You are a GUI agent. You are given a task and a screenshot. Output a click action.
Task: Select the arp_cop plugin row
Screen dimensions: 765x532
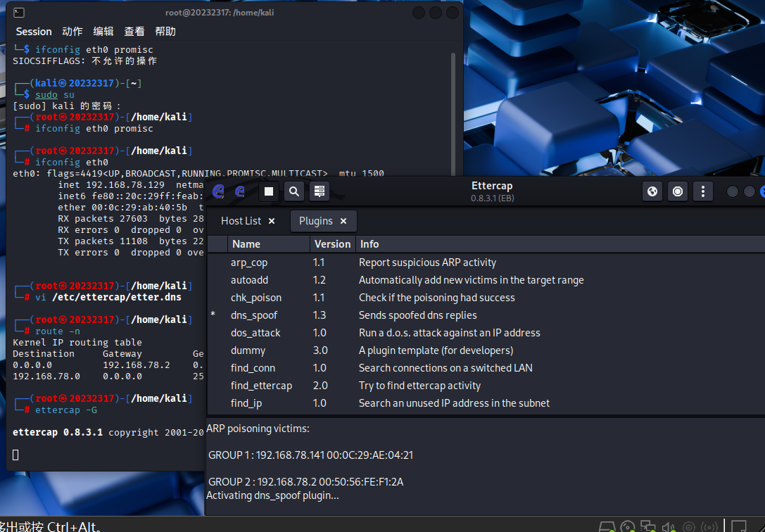tap(486, 262)
